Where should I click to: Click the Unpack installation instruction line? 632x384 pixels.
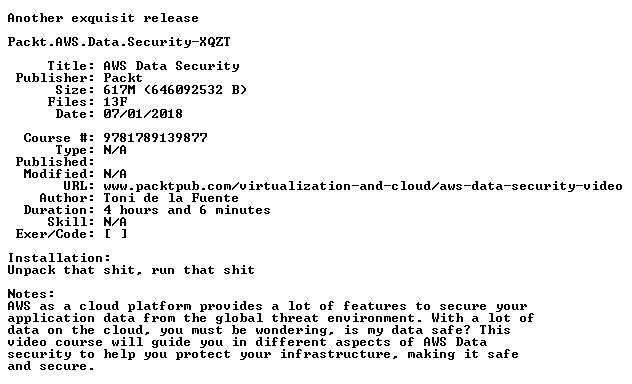coord(131,270)
